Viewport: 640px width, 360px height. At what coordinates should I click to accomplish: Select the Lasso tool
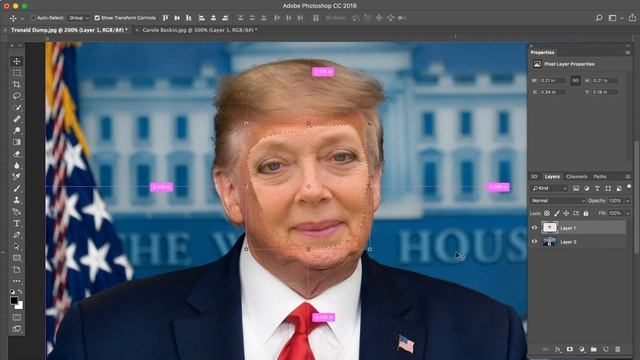click(17, 96)
